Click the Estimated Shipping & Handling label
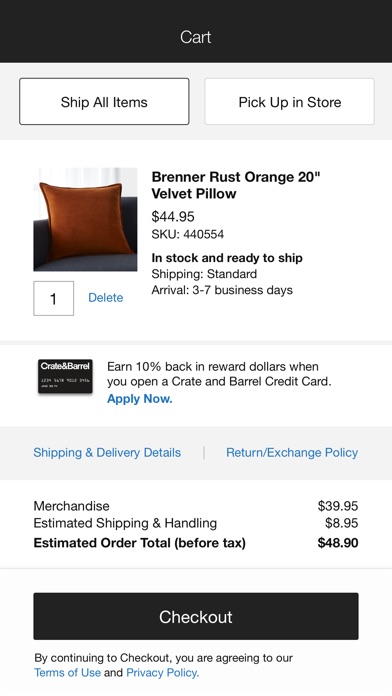392x696 pixels. (x=125, y=523)
